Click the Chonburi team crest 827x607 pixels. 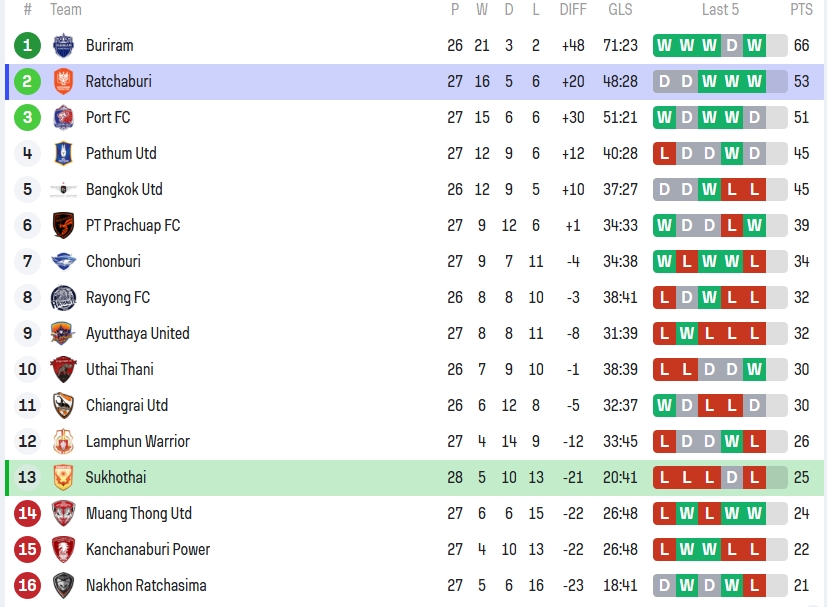tap(63, 261)
